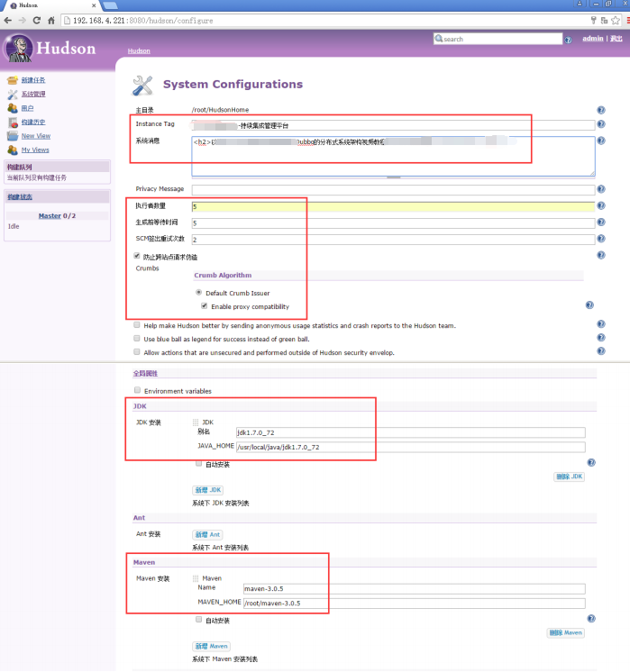
Task: Open help for anonymous usage statistics
Action: [601, 324]
